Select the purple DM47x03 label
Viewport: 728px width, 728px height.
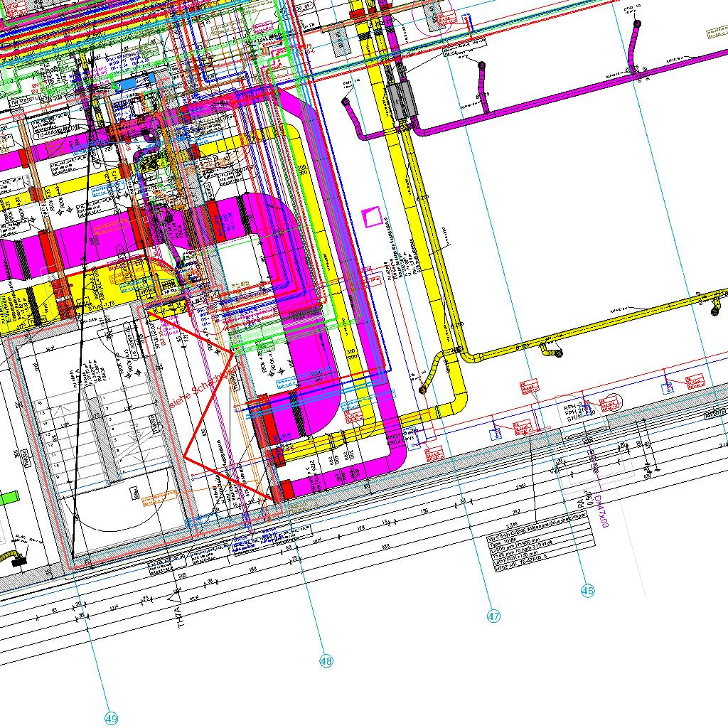[x=597, y=510]
